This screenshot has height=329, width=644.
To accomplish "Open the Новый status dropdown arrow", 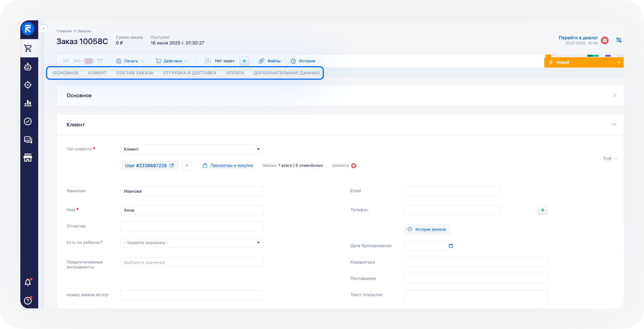I will (618, 62).
